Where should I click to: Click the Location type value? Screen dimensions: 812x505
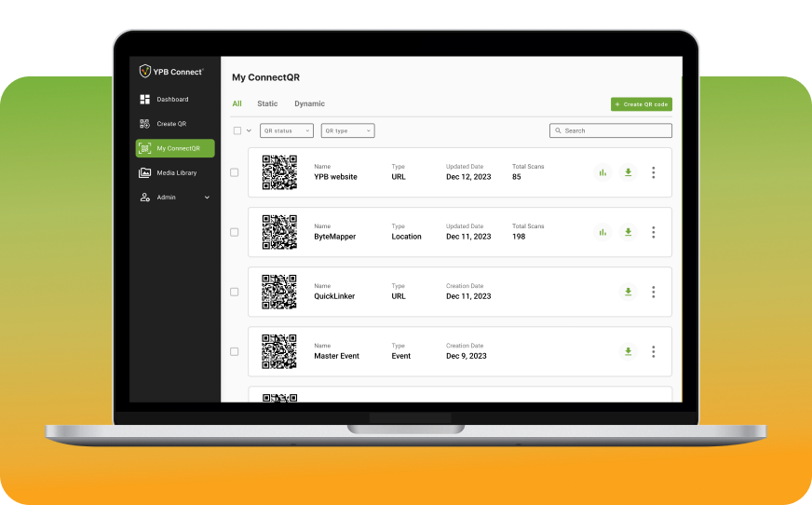click(407, 236)
